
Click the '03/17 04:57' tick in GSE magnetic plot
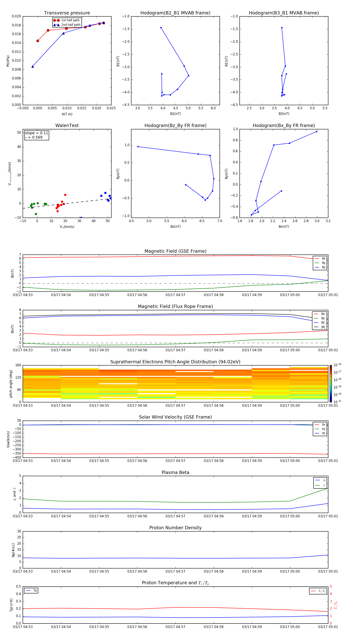click(175, 295)
